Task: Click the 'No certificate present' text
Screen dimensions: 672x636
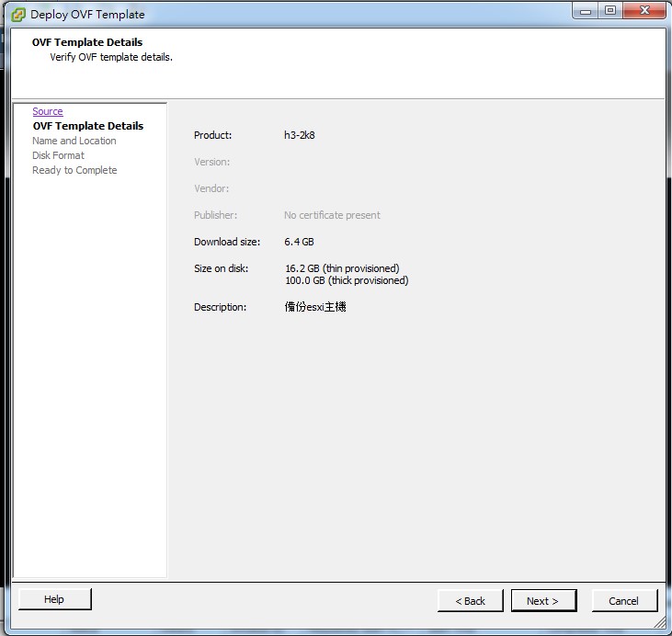Action: pyautogui.click(x=332, y=215)
